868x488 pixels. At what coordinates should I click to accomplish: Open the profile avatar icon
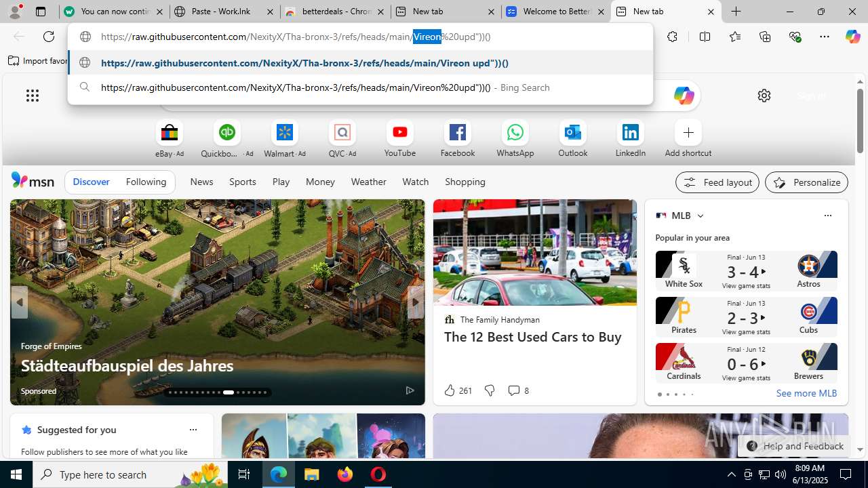[15, 12]
